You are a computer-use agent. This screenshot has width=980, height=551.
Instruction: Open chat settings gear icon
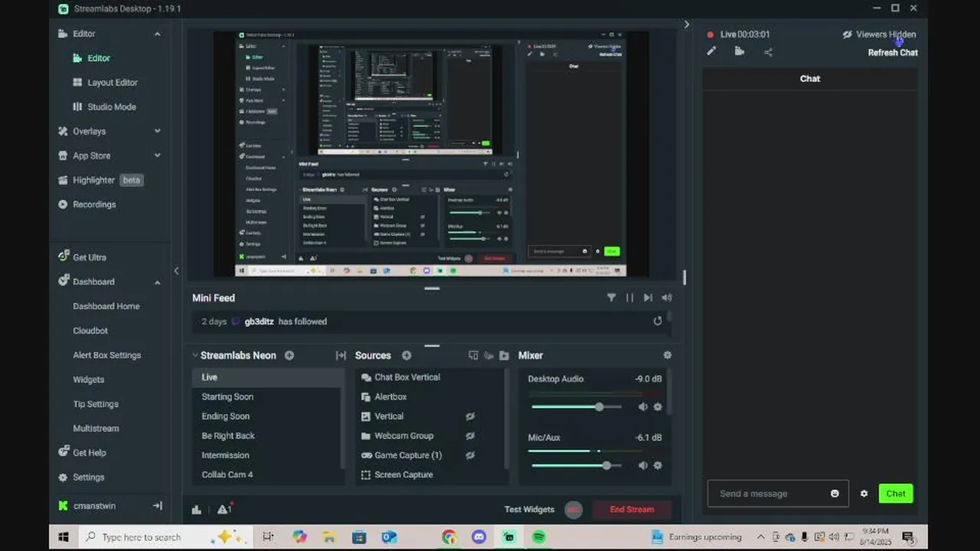864,494
